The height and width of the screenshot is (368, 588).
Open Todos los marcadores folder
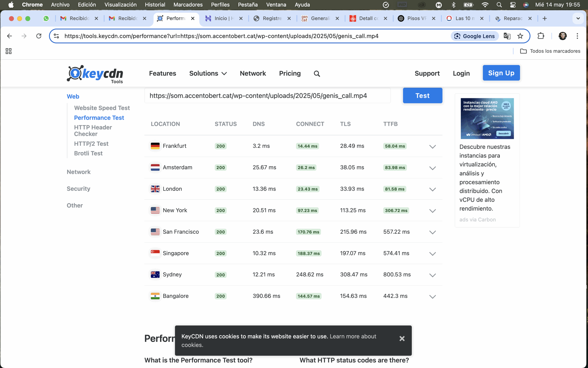pyautogui.click(x=550, y=51)
